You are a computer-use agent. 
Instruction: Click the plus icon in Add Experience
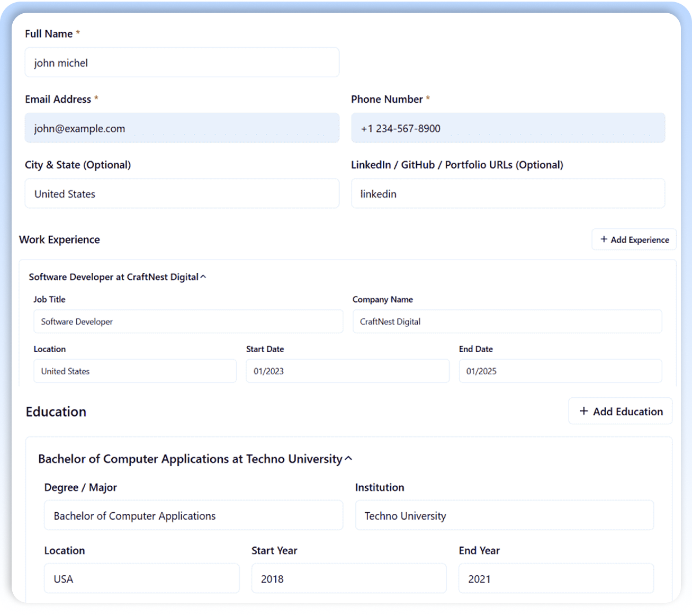point(604,239)
